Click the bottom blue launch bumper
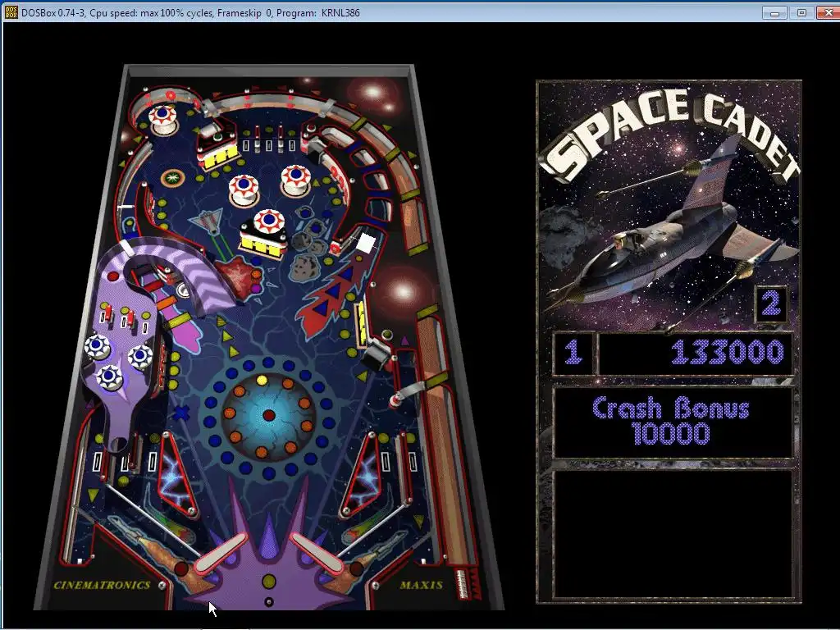Image resolution: width=840 pixels, height=630 pixels. pos(109,377)
